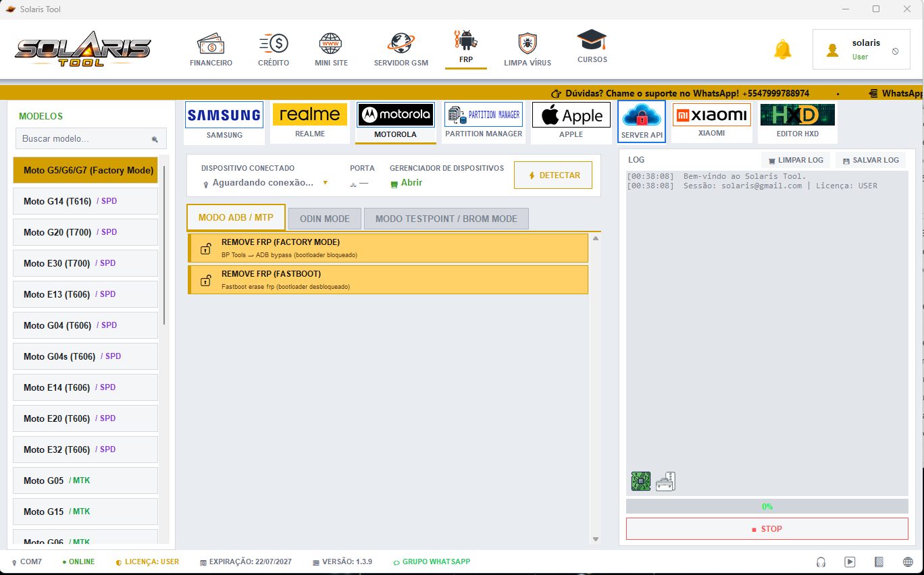Select the FRP Android section
The image size is (924, 575).
(466, 49)
